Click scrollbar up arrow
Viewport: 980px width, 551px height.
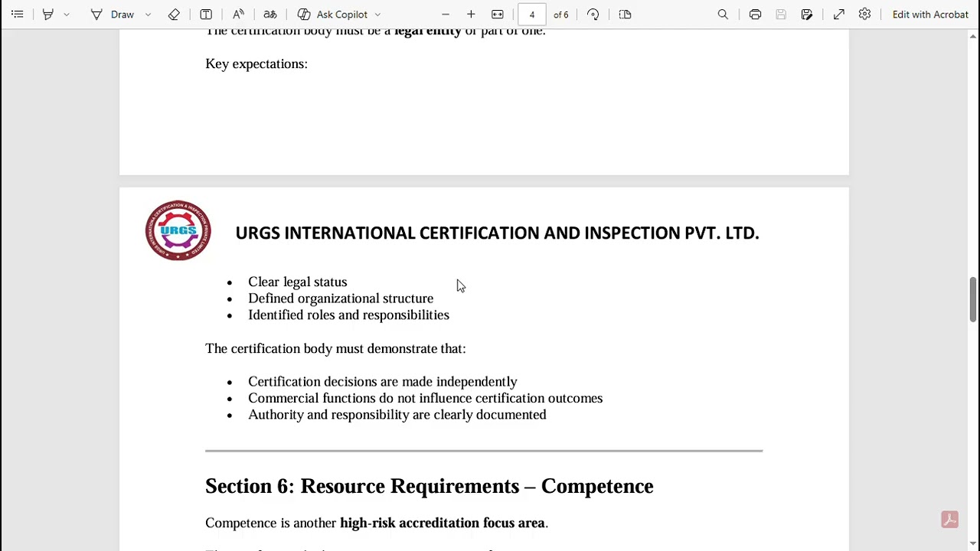[973, 36]
